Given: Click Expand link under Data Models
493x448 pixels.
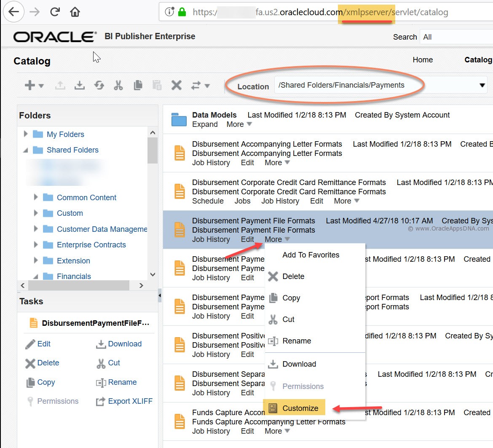Looking at the screenshot, I should point(205,124).
